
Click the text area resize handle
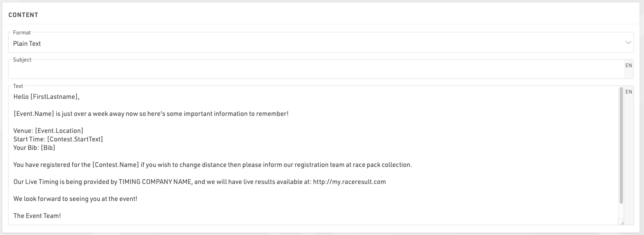click(x=621, y=222)
